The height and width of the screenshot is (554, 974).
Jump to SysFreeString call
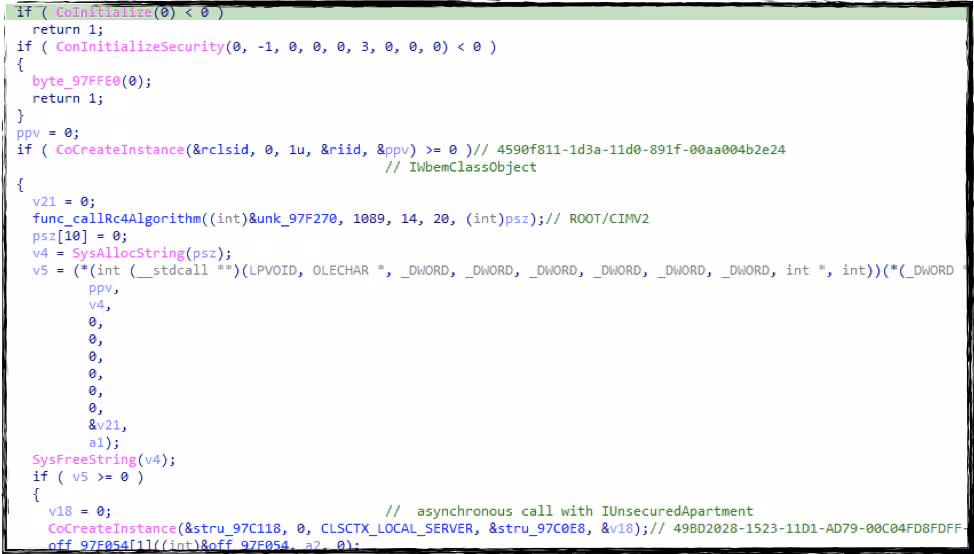83,459
